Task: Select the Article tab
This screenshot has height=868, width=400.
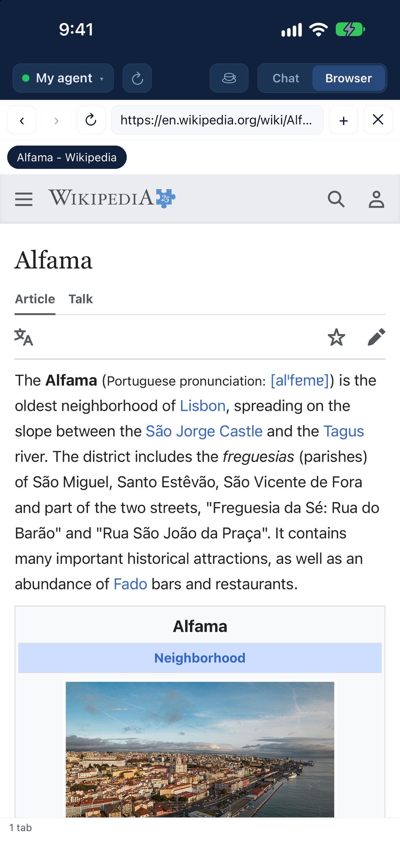Action: 35,299
